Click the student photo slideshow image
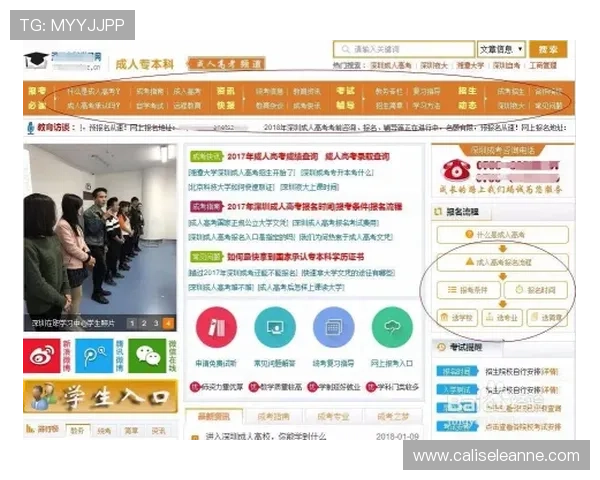 100,237
